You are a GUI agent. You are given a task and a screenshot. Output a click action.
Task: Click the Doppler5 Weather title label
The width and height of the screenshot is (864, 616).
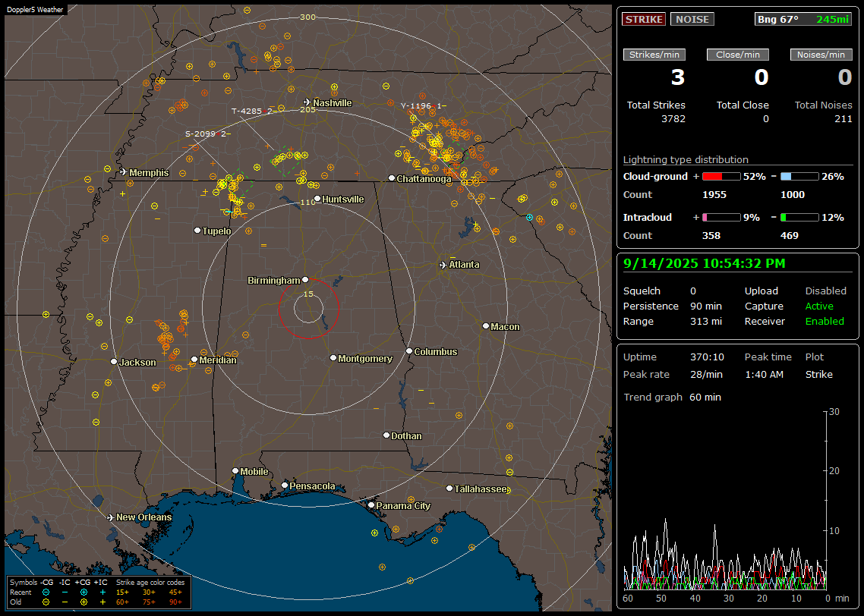[x=35, y=10]
